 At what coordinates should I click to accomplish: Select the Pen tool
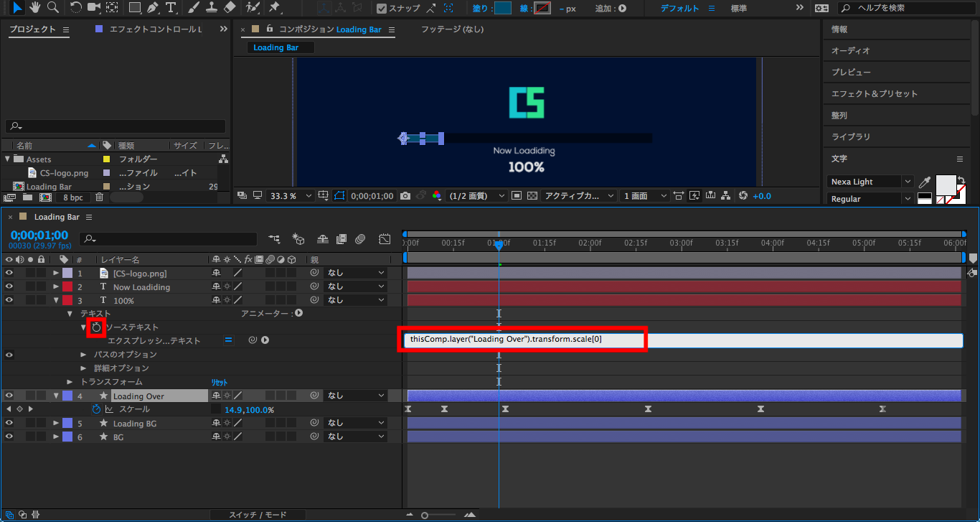click(152, 8)
